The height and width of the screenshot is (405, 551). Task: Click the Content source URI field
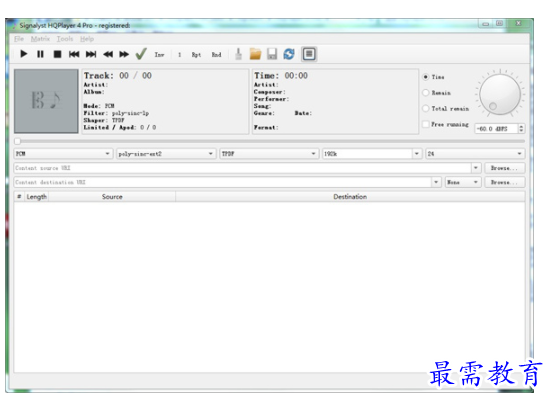point(242,168)
